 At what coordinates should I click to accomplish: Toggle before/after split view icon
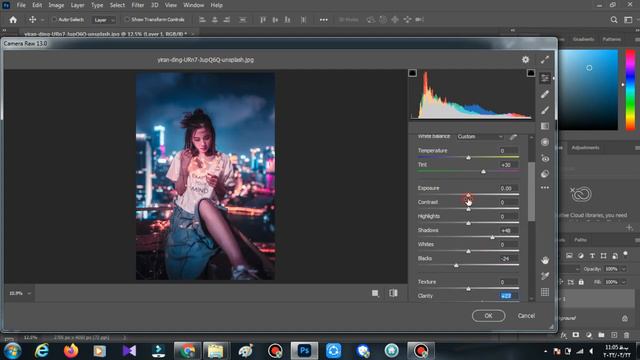393,293
